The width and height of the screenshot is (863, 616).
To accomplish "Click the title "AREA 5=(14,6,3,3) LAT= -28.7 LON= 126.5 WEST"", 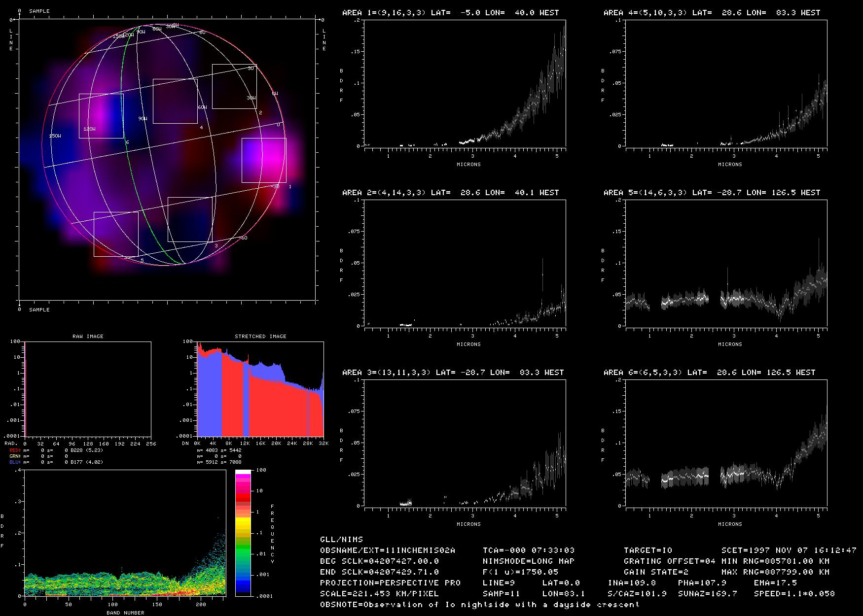I will (712, 193).
